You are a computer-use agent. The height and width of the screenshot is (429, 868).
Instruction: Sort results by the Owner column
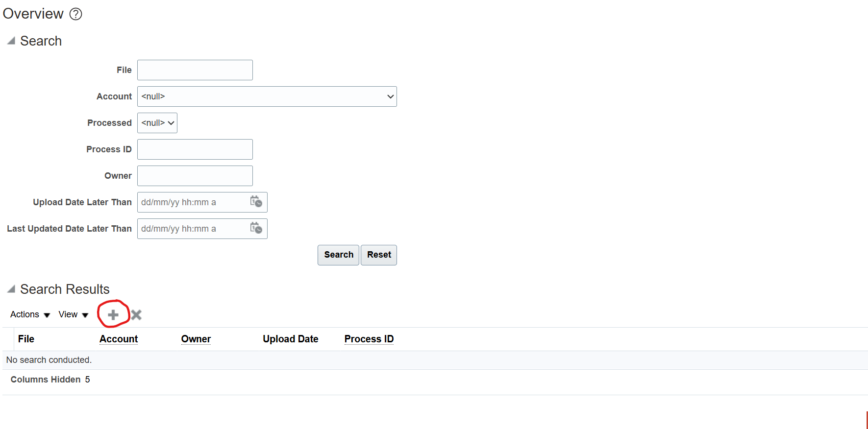[196, 339]
